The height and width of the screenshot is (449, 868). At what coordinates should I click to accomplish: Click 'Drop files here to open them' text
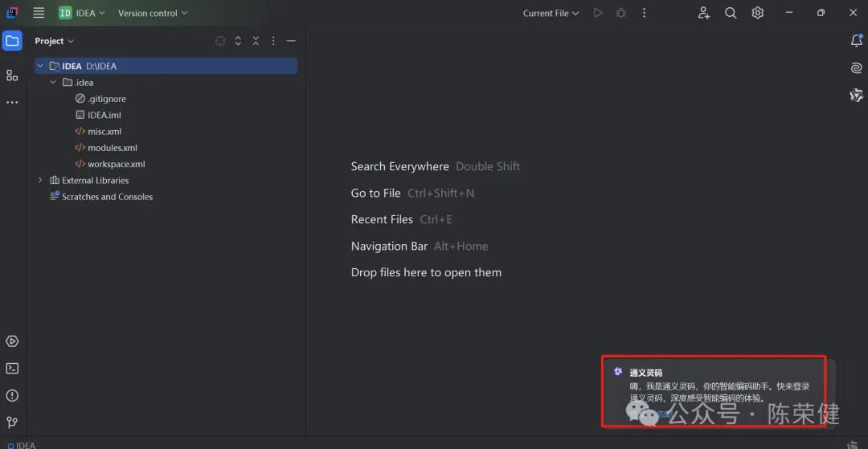click(426, 272)
